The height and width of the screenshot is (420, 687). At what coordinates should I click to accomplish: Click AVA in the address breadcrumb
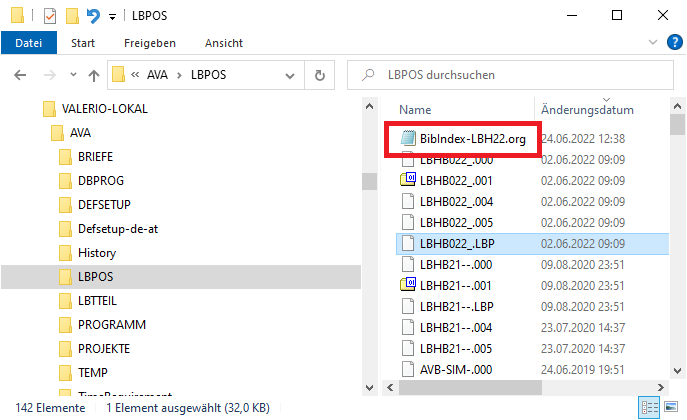click(158, 75)
